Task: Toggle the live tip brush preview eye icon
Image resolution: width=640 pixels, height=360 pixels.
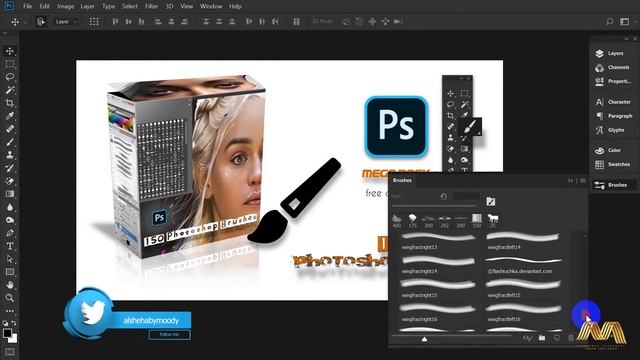Action: pos(527,338)
